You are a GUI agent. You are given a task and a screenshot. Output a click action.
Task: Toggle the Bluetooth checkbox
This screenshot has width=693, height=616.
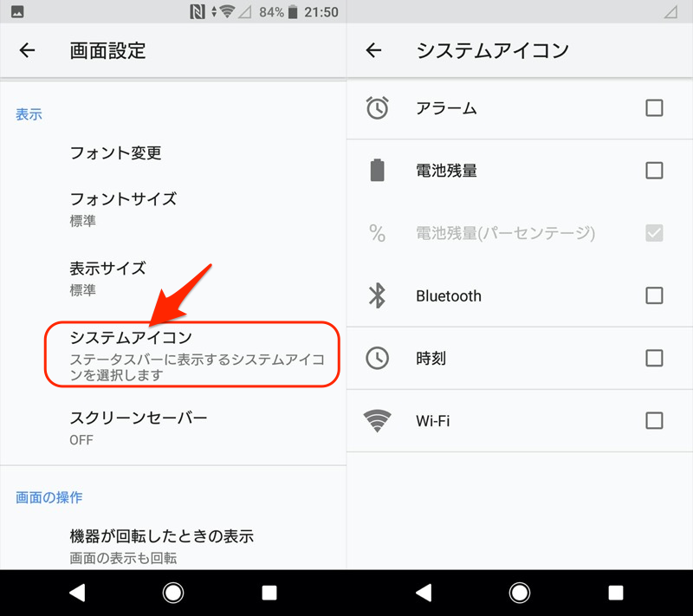[x=654, y=295]
